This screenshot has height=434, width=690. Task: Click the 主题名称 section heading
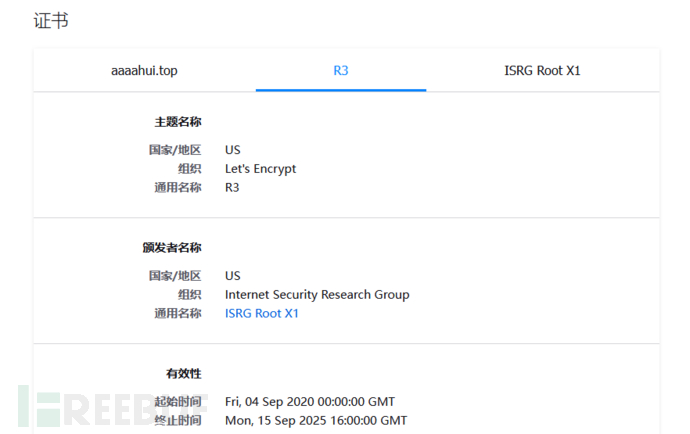pos(178,122)
